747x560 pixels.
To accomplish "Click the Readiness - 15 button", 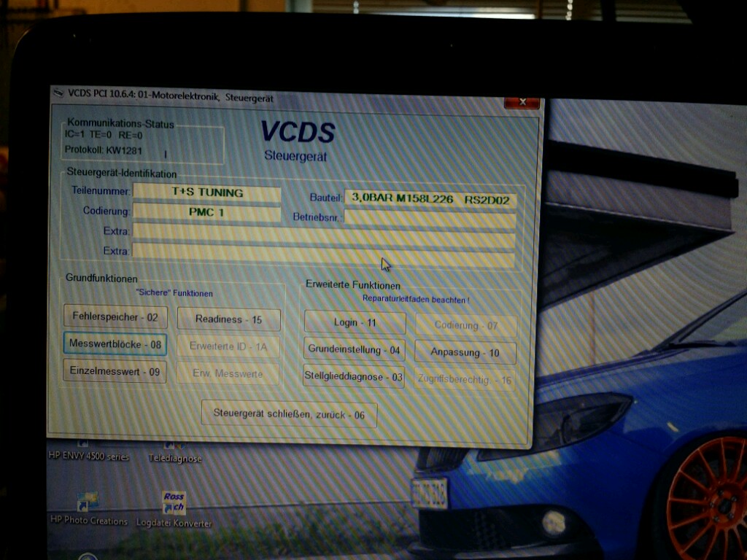I will pyautogui.click(x=229, y=319).
